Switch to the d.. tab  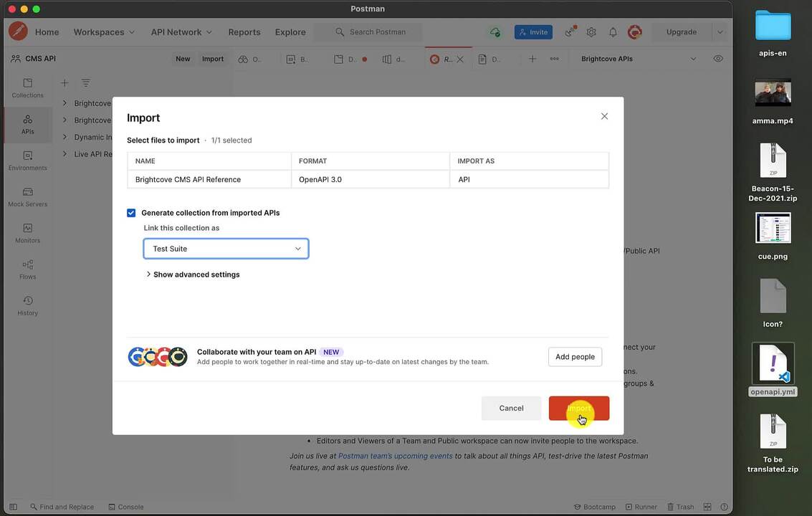(x=393, y=59)
